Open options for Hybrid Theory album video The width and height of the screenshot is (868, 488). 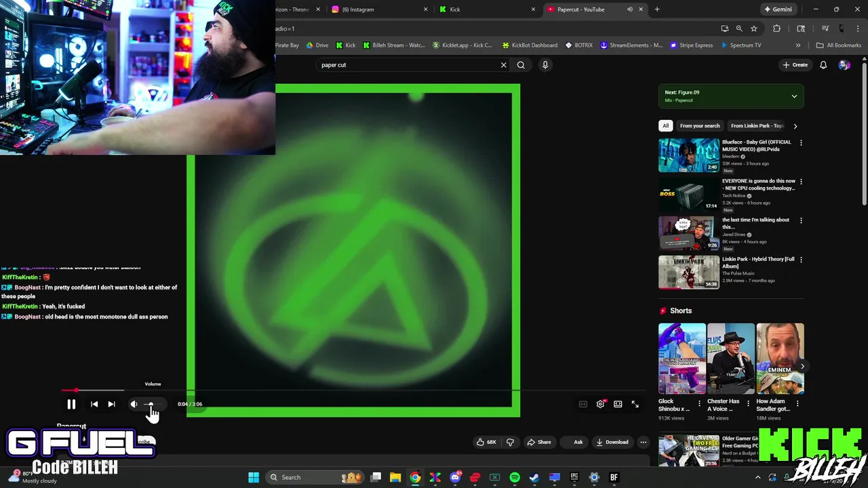(801, 260)
